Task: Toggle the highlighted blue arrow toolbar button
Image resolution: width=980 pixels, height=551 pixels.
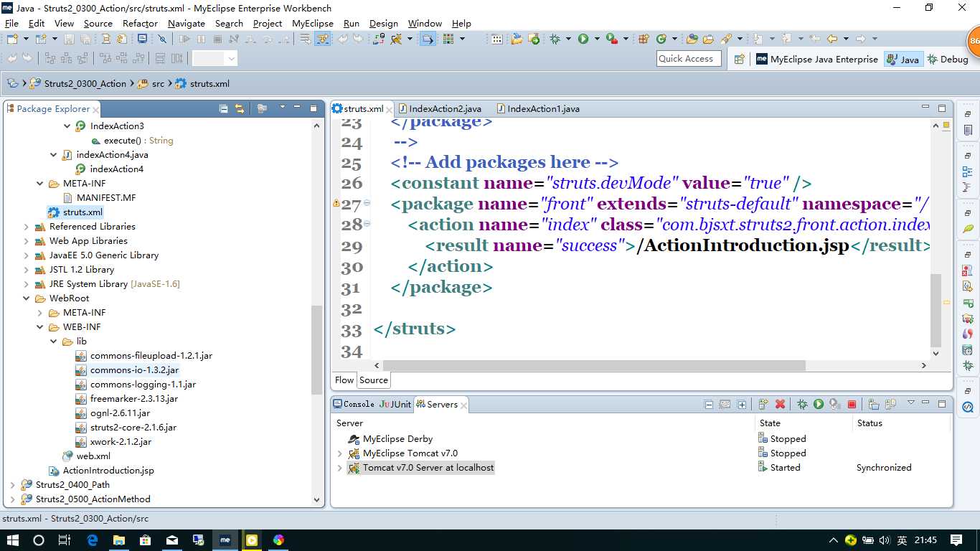Action: click(x=428, y=39)
